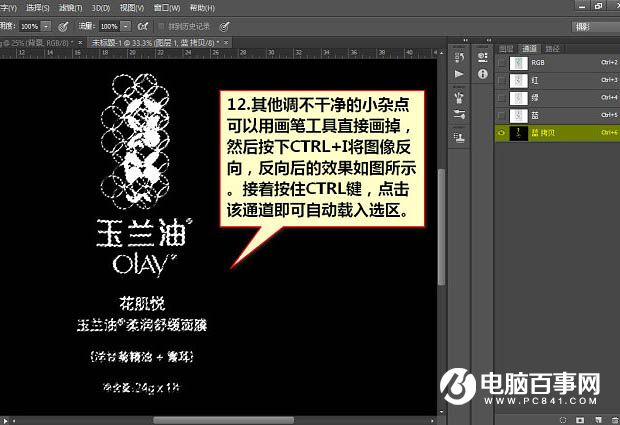This screenshot has height=425, width=620.
Task: Click the status bar arrow at bottom-left
Action: [5, 421]
